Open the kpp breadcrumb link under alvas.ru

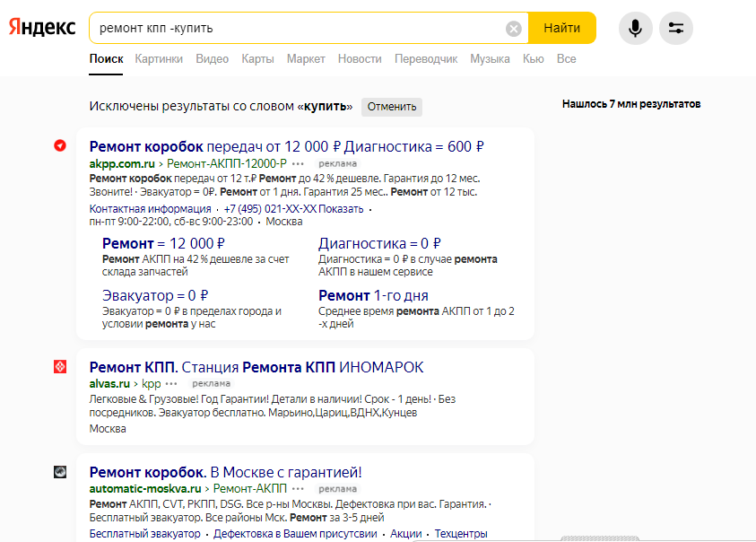(x=152, y=384)
